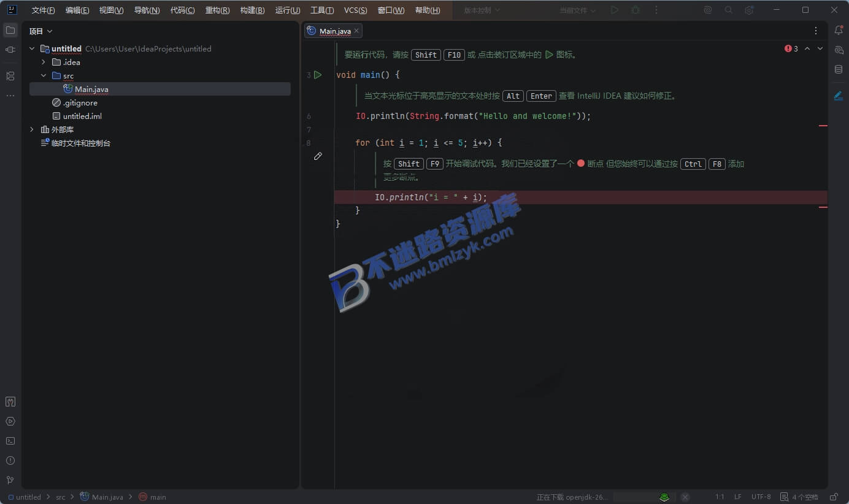Open the Notifications bell icon

(x=839, y=30)
